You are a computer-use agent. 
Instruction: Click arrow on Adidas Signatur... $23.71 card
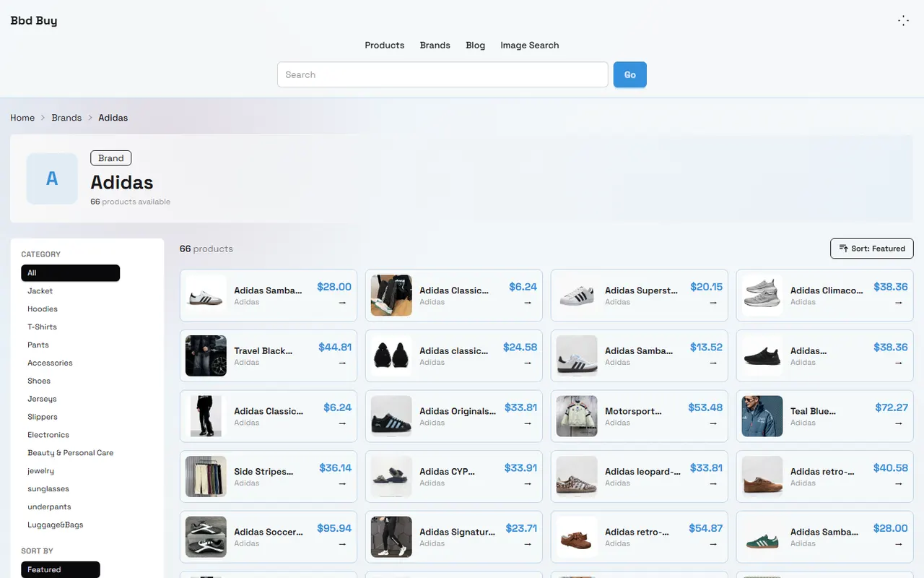[x=528, y=544]
